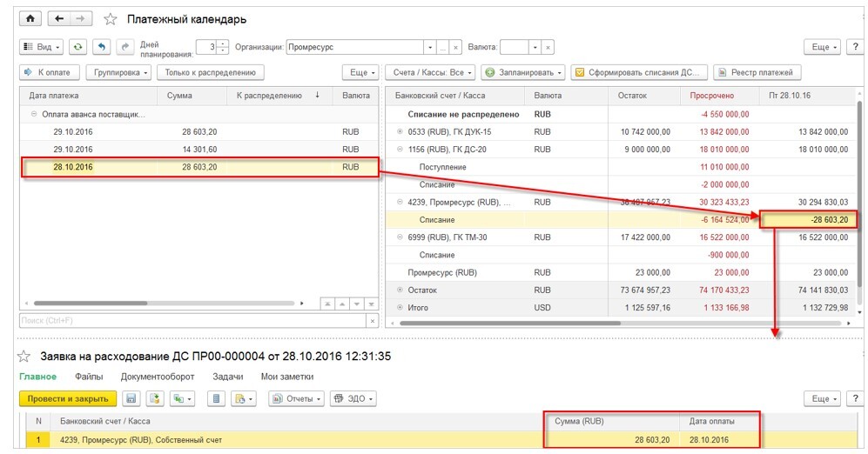Go back with left arrow button
Screen dimensions: 868x454
click(x=59, y=19)
